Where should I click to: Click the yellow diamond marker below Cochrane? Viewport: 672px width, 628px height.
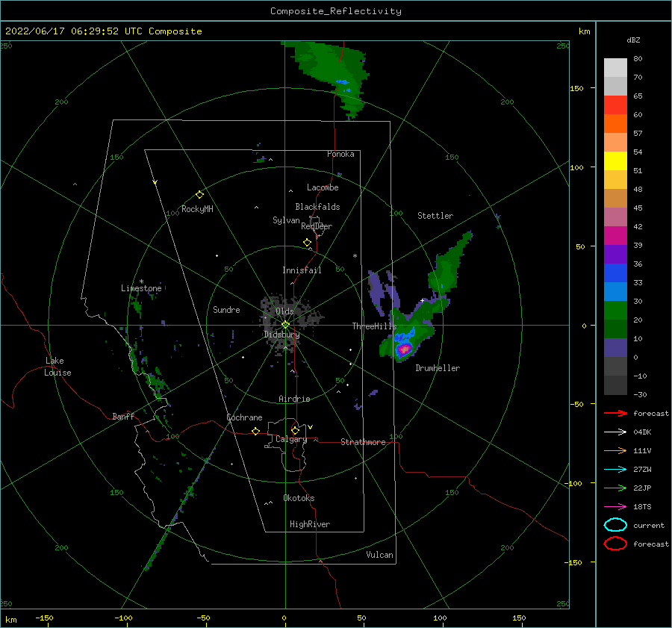tap(255, 431)
